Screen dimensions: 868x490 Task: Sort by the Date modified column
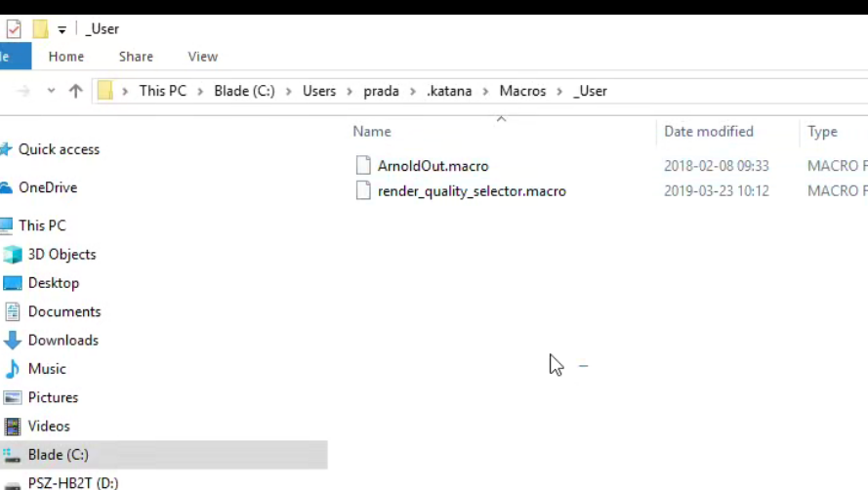(x=708, y=132)
